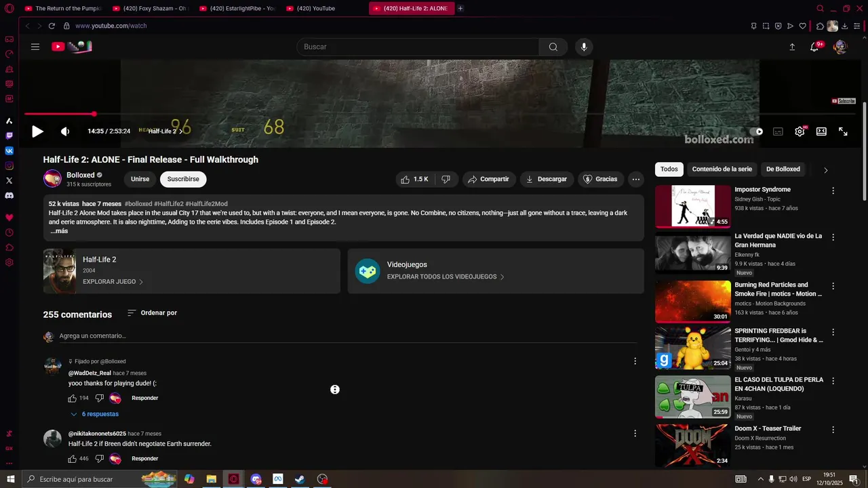Image resolution: width=868 pixels, height=488 pixels.
Task: Expand description with ...más
Action: coord(59,231)
